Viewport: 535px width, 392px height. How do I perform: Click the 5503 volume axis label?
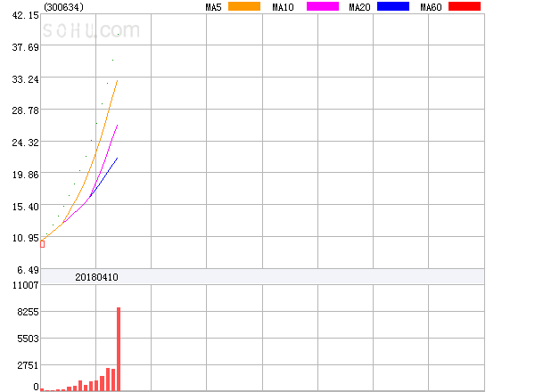[28, 339]
